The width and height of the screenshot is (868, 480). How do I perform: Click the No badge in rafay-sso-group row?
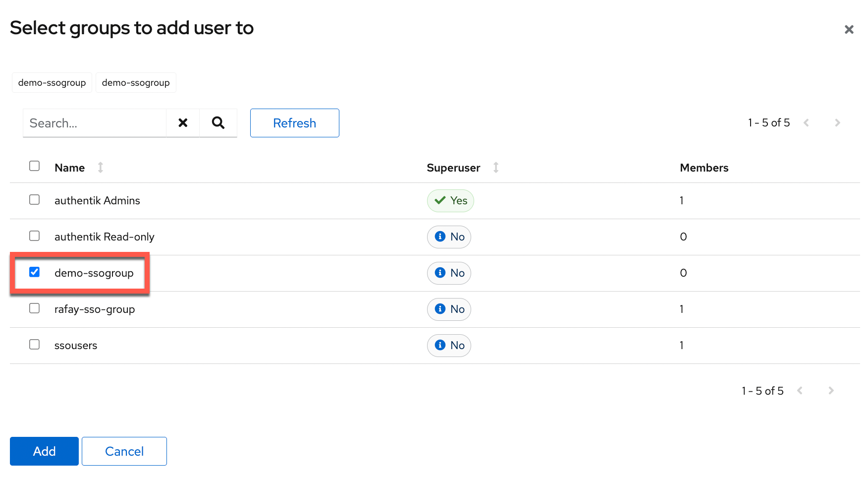point(449,309)
